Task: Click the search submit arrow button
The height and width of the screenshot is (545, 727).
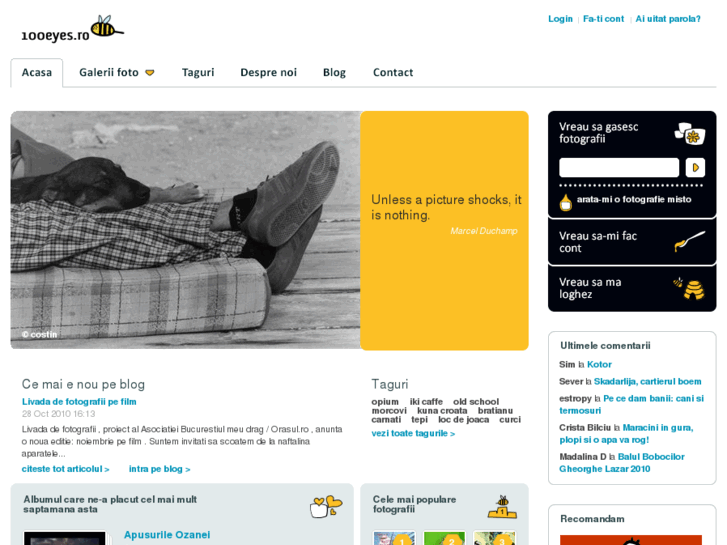Action: [695, 167]
